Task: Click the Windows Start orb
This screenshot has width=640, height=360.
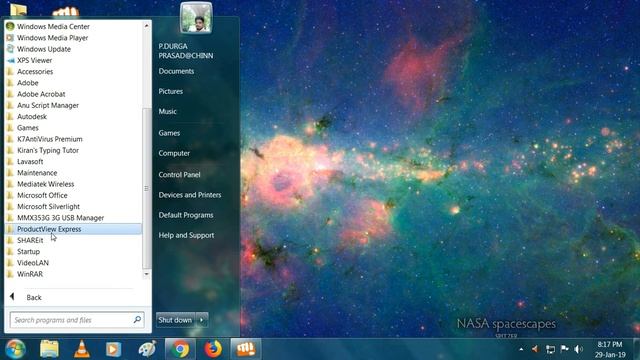Action: pos(16,349)
